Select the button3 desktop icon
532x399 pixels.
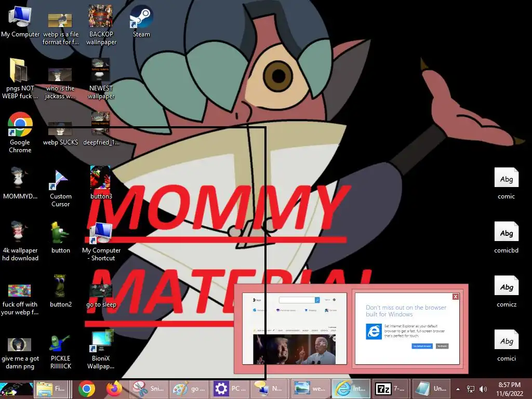click(101, 183)
